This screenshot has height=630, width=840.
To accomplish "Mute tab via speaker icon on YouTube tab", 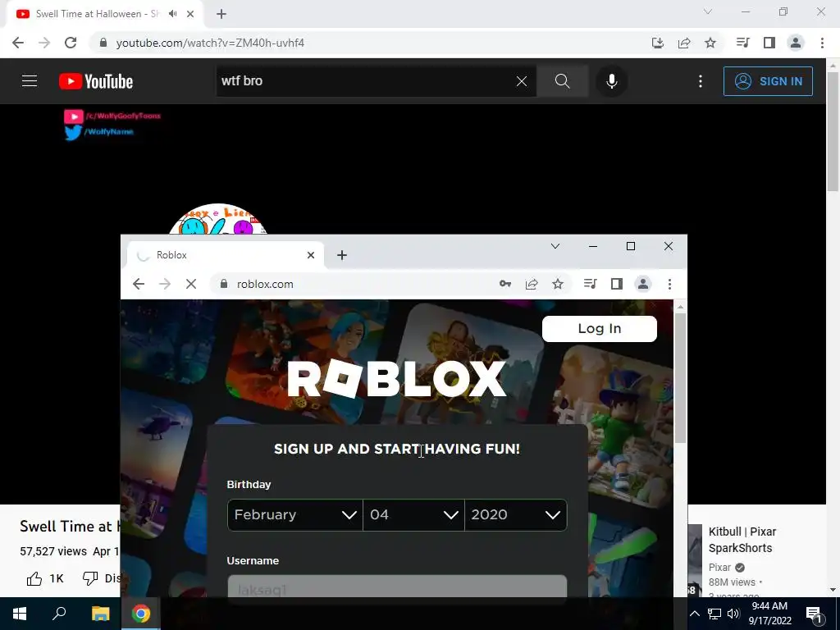I will (x=172, y=14).
